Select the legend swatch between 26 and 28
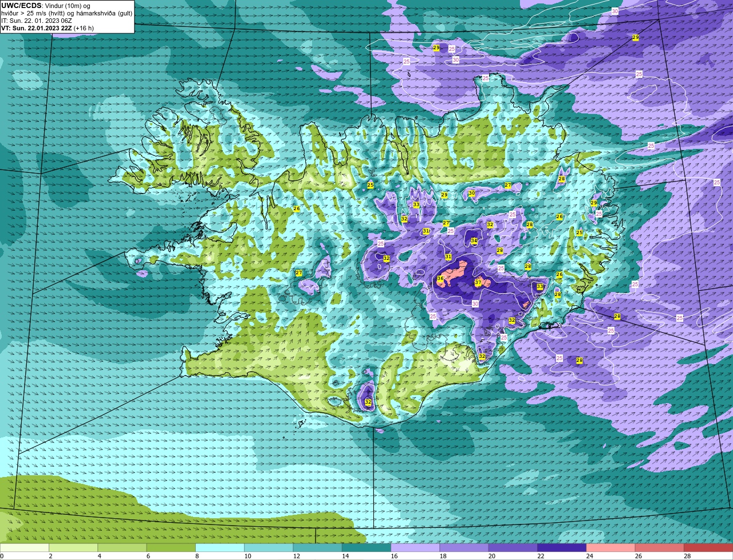 coord(660,547)
